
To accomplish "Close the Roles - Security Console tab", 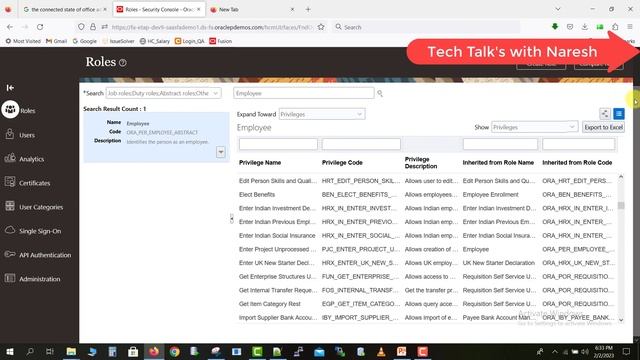I will click(199, 9).
